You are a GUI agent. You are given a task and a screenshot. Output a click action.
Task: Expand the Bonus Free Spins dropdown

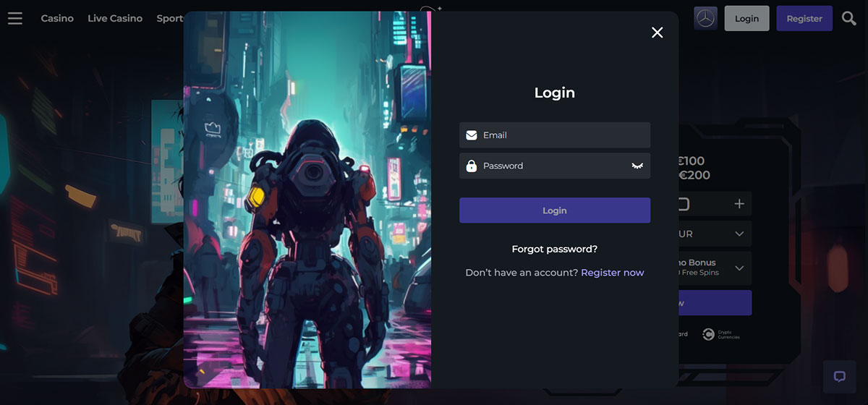[x=739, y=268]
